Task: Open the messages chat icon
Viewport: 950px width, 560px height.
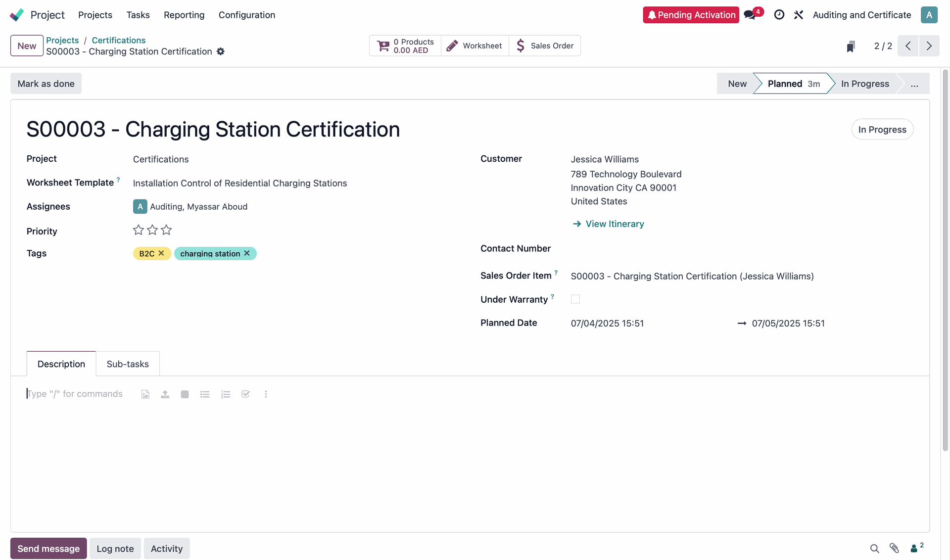Action: click(x=750, y=15)
